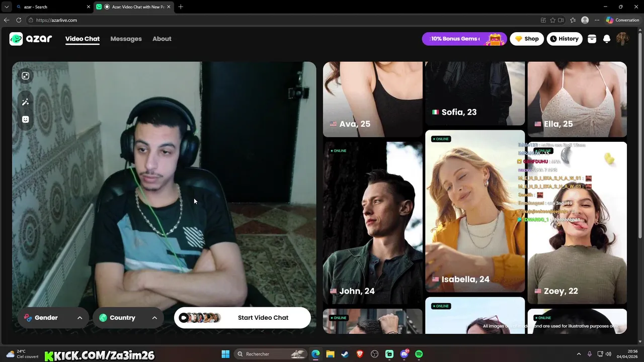Open Discord from the taskbar
Screen dimensions: 644x362
click(x=405, y=354)
